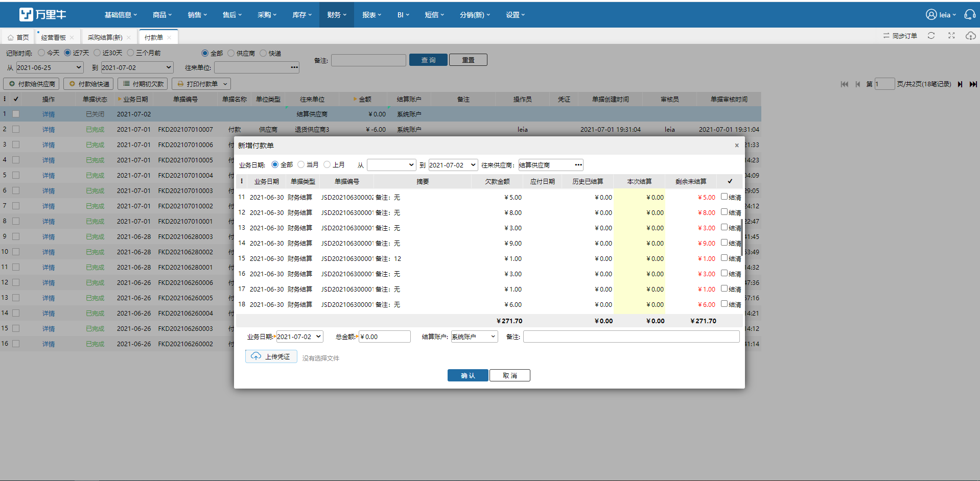
Task: Go to last page icon
Action: [973, 84]
